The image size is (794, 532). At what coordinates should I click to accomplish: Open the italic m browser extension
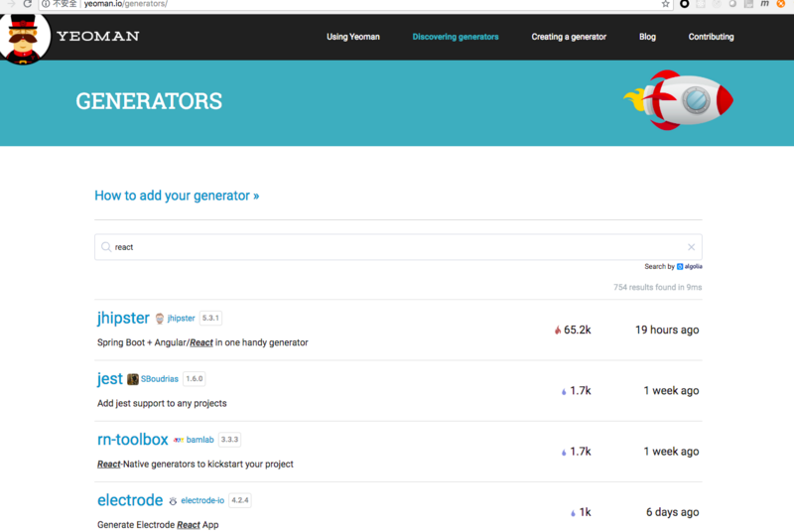coord(764,4)
